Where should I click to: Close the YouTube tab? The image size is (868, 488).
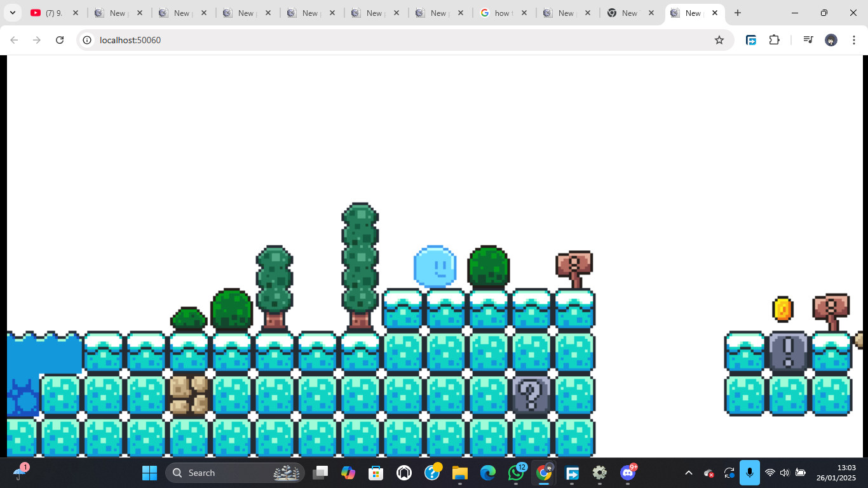[x=76, y=13]
